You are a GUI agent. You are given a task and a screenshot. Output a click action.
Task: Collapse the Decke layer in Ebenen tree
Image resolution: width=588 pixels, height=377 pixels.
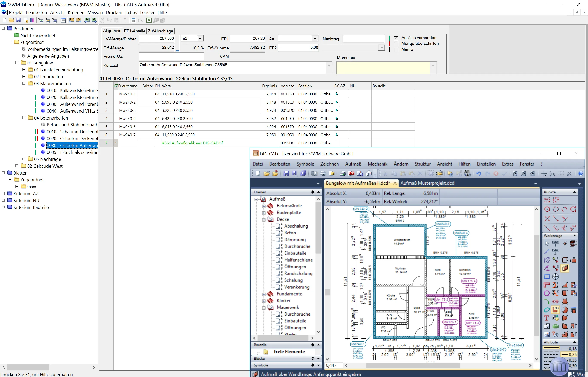pos(264,220)
